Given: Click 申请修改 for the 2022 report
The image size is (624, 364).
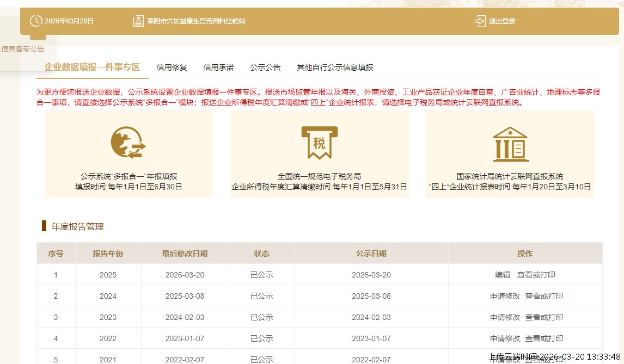Looking at the screenshot, I should tap(505, 338).
